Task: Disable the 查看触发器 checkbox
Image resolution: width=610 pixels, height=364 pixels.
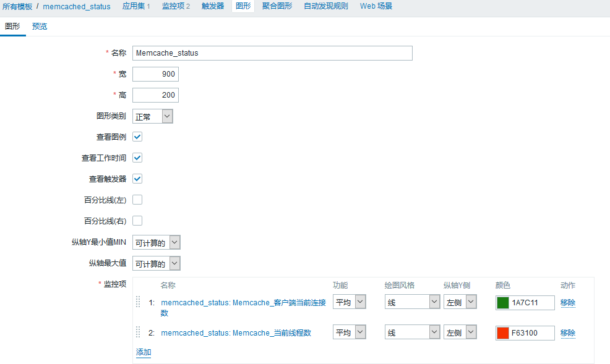Action: pyautogui.click(x=138, y=179)
